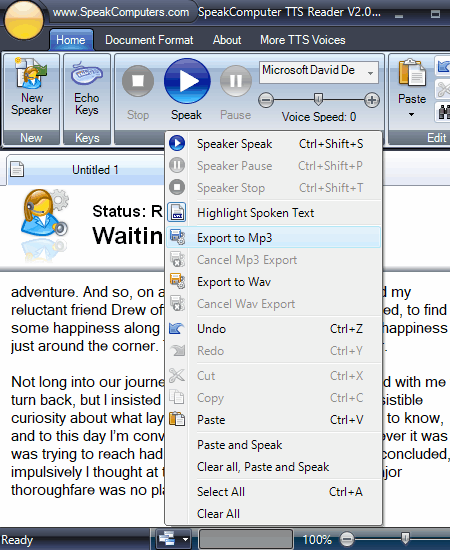Toggle Highlight Spoken Text option
The height and width of the screenshot is (550, 450).
tap(273, 213)
